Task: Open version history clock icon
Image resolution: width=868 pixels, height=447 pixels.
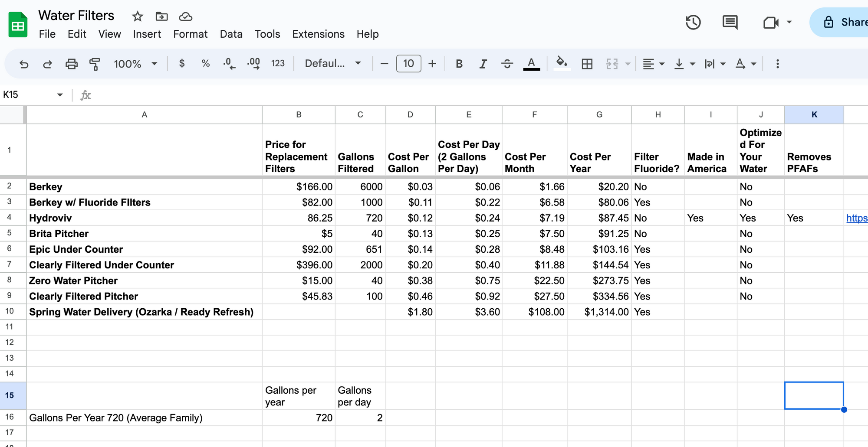Action: [693, 22]
